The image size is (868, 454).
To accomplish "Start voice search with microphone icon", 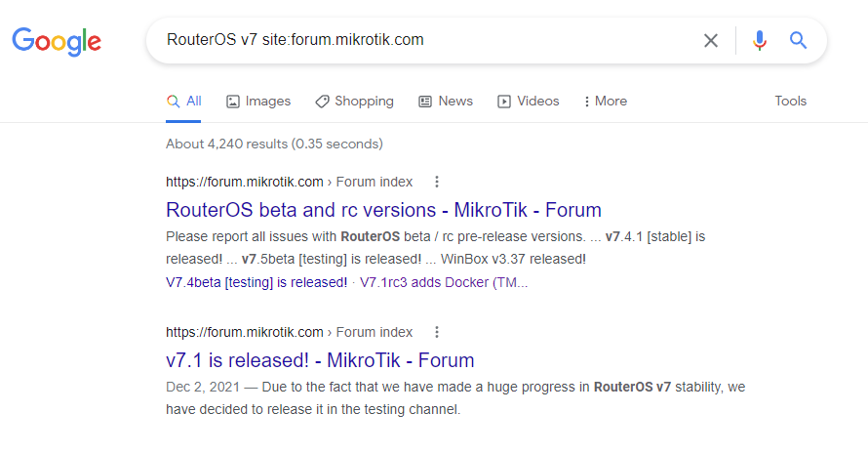I will pos(760,40).
